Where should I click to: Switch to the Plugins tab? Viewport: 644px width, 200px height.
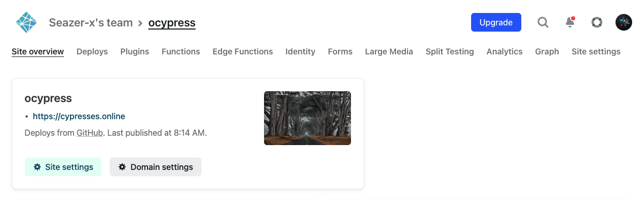(x=135, y=51)
